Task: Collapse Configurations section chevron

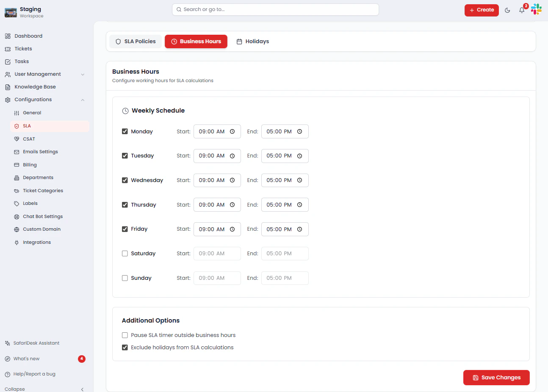Action: [x=83, y=100]
